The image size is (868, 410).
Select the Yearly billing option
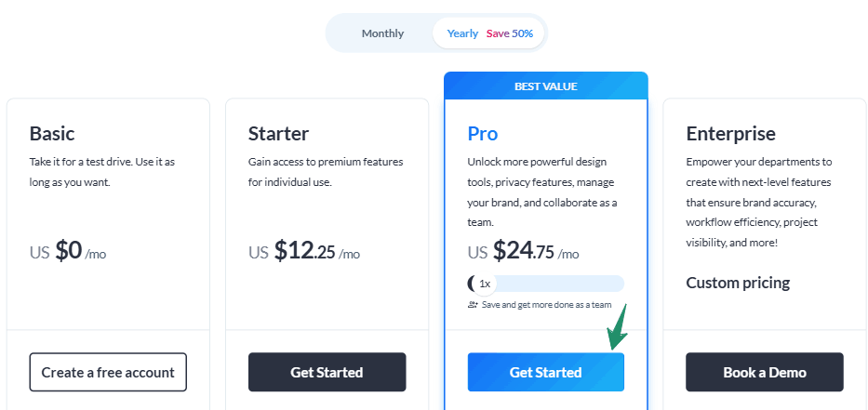click(462, 33)
